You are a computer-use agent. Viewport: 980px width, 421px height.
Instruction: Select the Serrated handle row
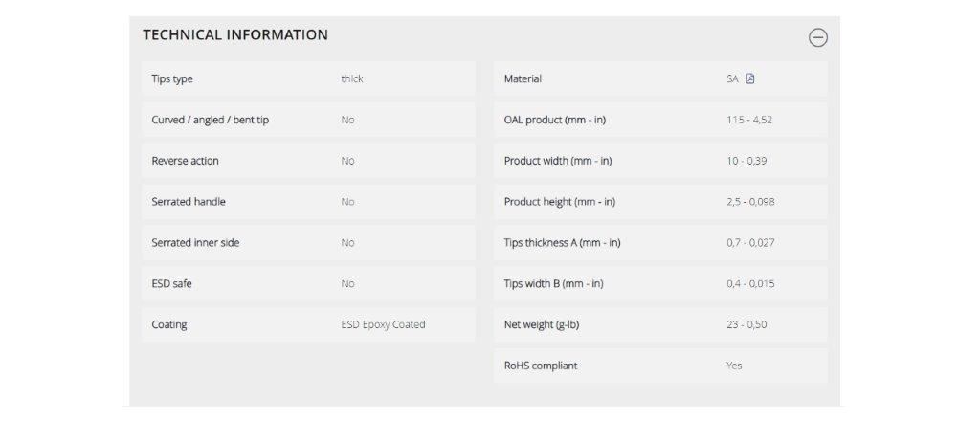[308, 202]
